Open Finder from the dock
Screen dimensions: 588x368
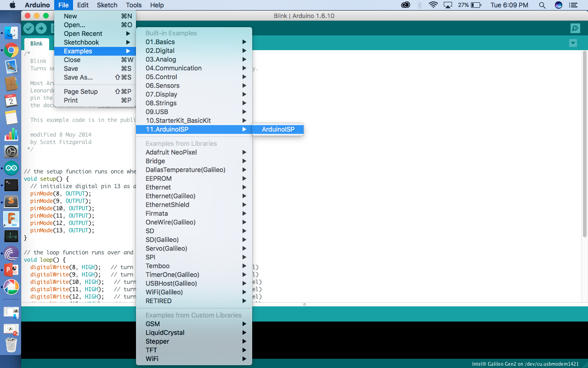(11, 33)
